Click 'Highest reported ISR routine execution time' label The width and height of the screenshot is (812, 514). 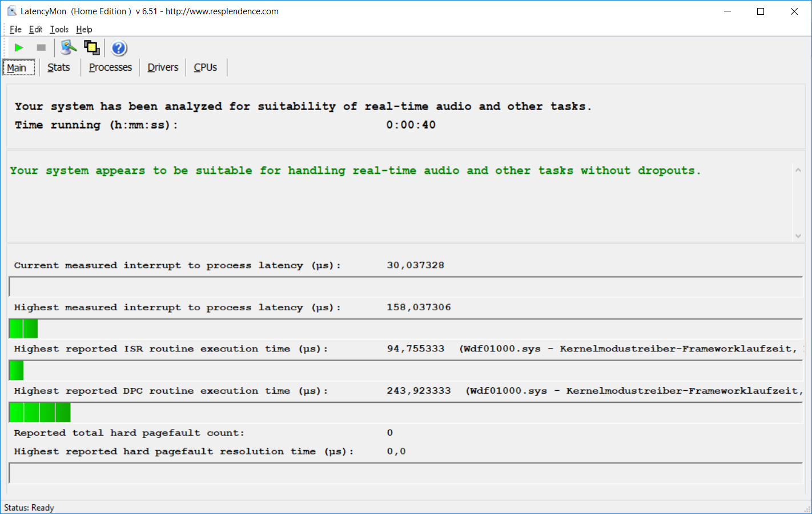coord(171,349)
